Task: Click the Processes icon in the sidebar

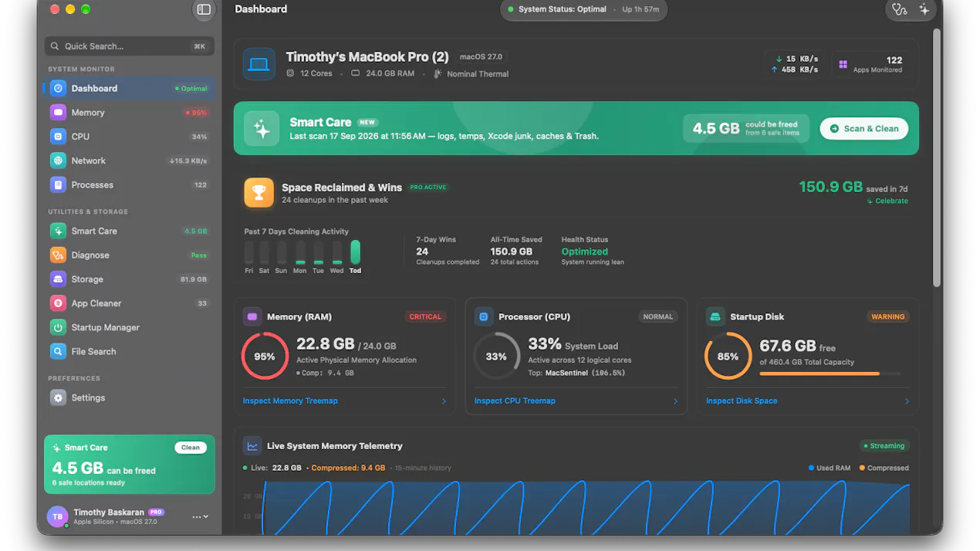Action: point(58,185)
